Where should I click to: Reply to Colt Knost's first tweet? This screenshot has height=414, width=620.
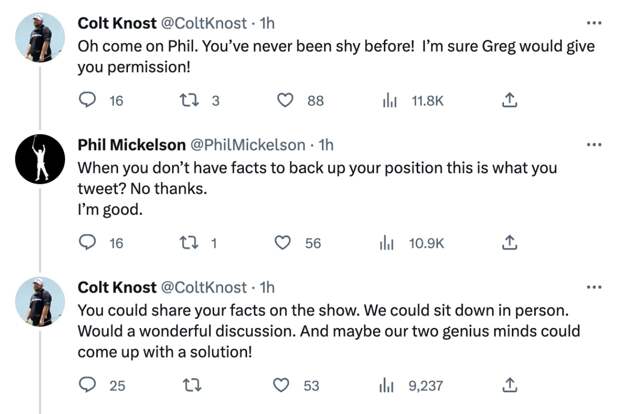87,100
